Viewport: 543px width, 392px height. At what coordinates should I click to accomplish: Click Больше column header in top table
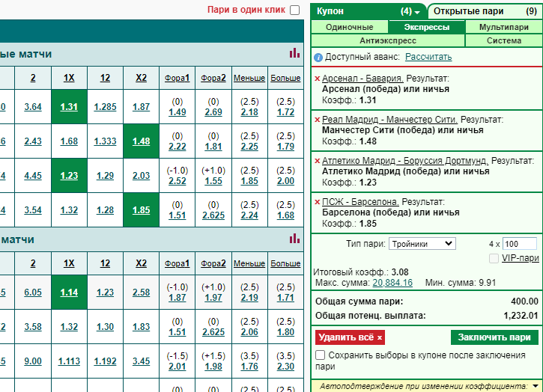(285, 78)
